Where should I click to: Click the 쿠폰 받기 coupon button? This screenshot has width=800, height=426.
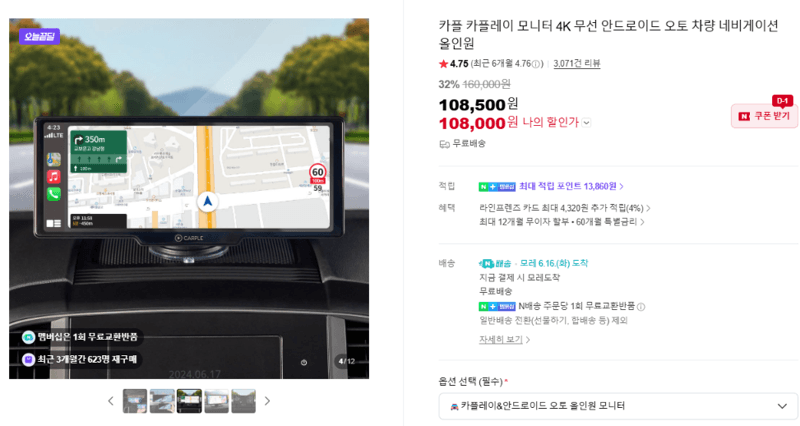[x=764, y=116]
